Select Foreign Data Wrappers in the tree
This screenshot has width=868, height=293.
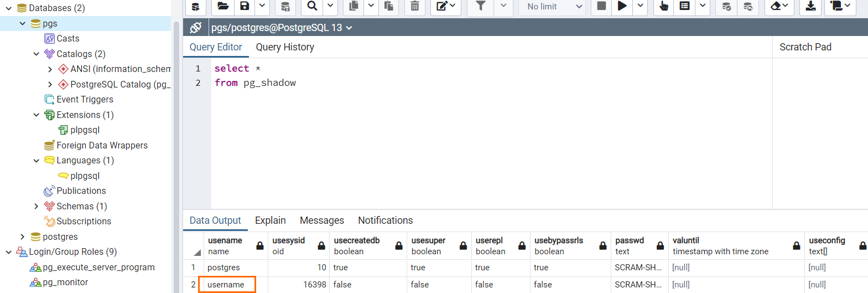(x=102, y=145)
